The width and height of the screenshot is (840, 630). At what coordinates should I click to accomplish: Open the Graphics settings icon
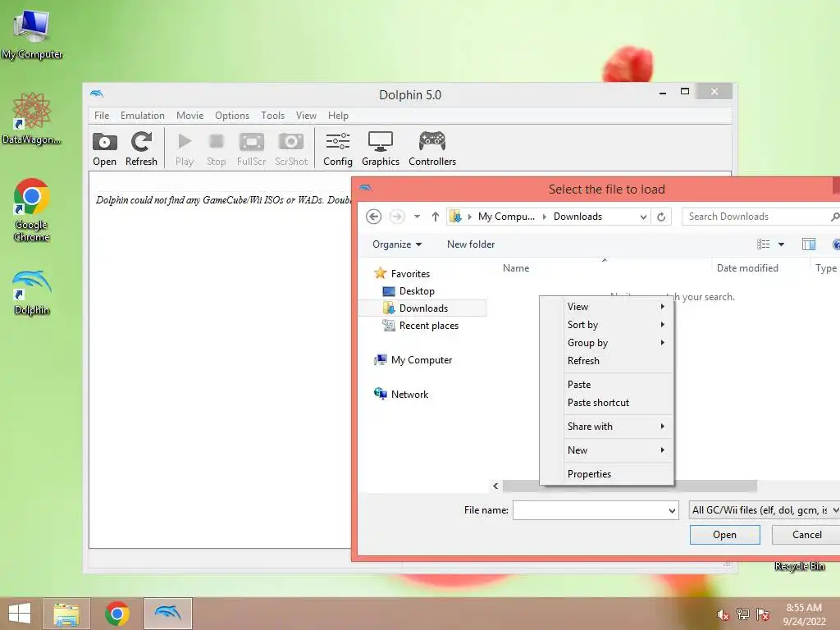coord(381,148)
